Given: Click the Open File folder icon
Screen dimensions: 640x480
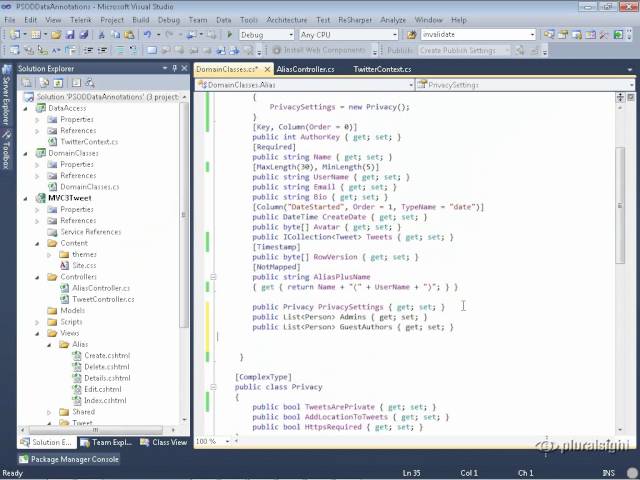Looking at the screenshot, I should tap(56, 35).
